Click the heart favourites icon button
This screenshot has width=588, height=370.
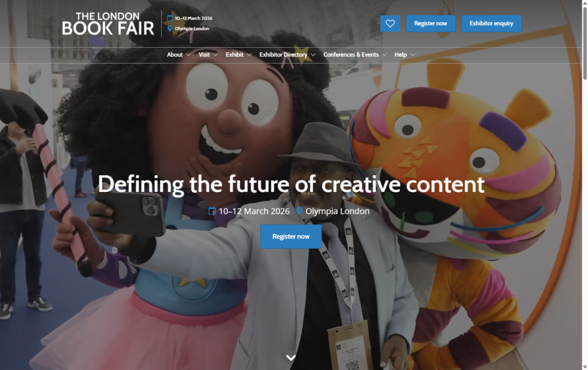pyautogui.click(x=390, y=24)
